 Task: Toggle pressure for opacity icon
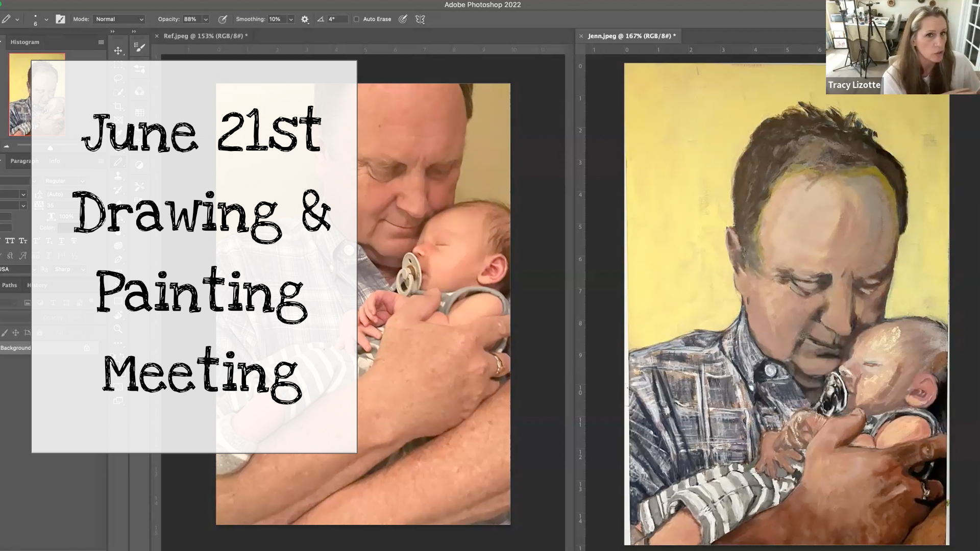(x=223, y=19)
